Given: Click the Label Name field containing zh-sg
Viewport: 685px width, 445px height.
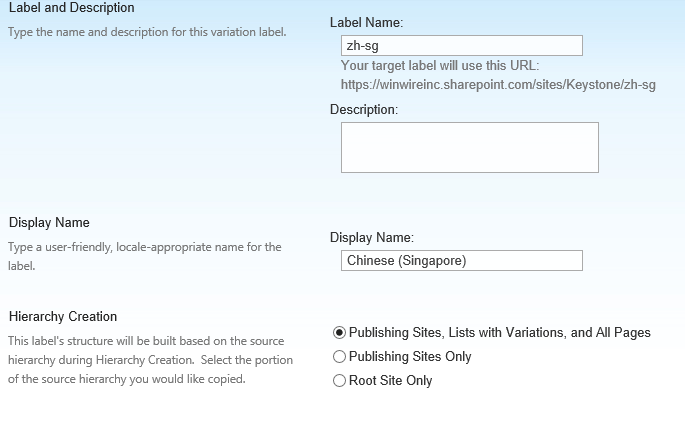Looking at the screenshot, I should (x=462, y=45).
